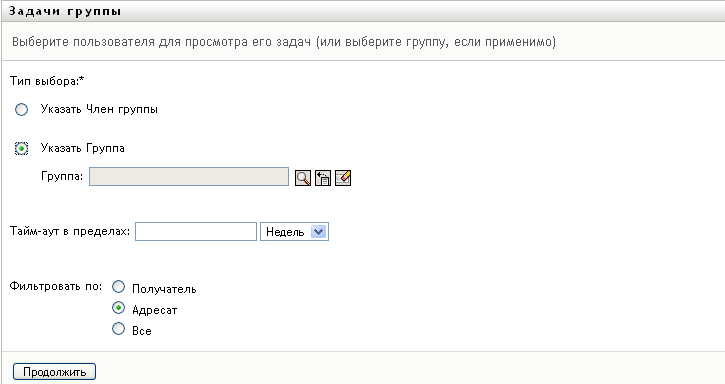Select the Указать Член группы radio button
Image resolution: width=725 pixels, height=384 pixels.
pyautogui.click(x=21, y=110)
